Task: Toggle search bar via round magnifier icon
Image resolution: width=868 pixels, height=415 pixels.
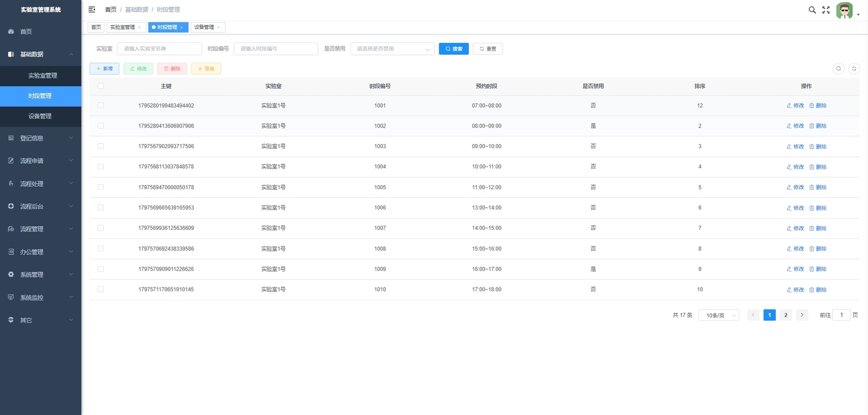Action: [x=839, y=68]
